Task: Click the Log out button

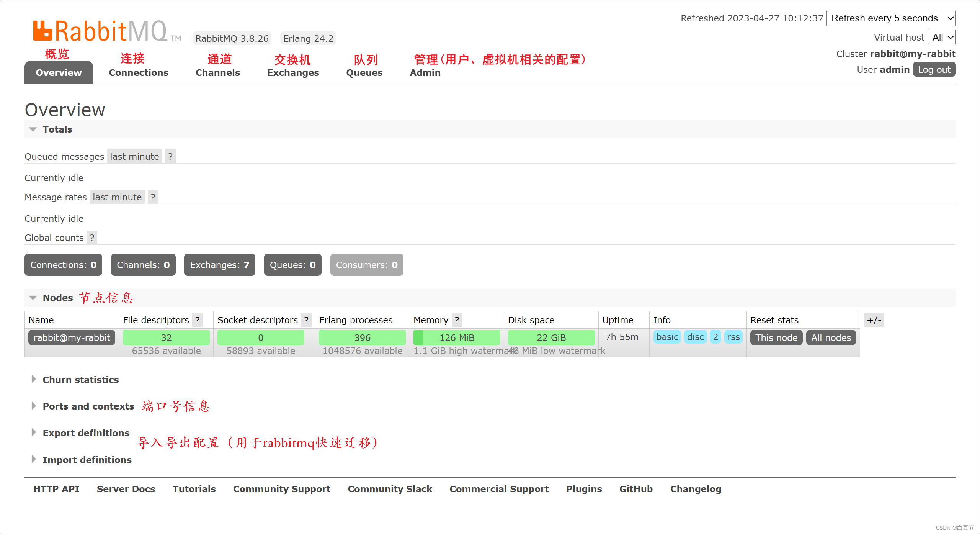Action: (x=934, y=70)
